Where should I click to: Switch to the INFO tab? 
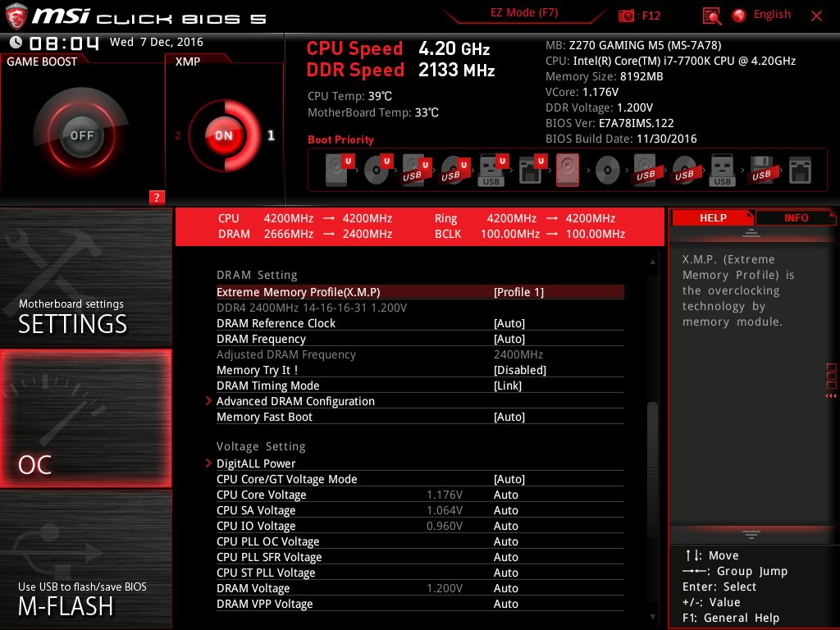tap(796, 218)
